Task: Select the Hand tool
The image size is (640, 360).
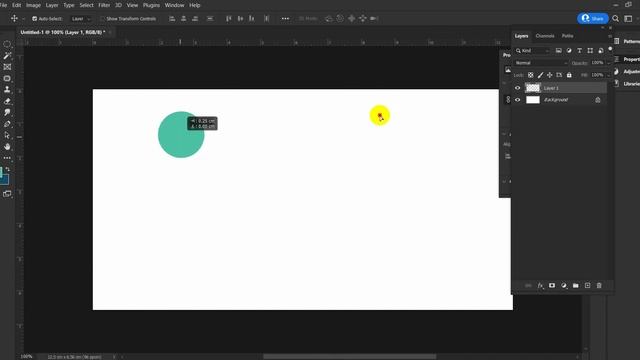Action: (x=7, y=147)
